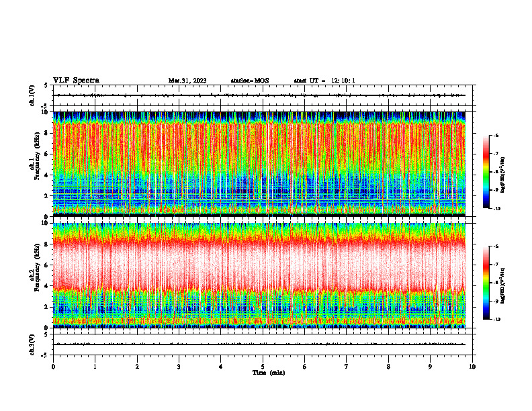Click the ch.1 voltage waveform trace
Screen dimensions: 532x411
pyautogui.click(x=259, y=95)
